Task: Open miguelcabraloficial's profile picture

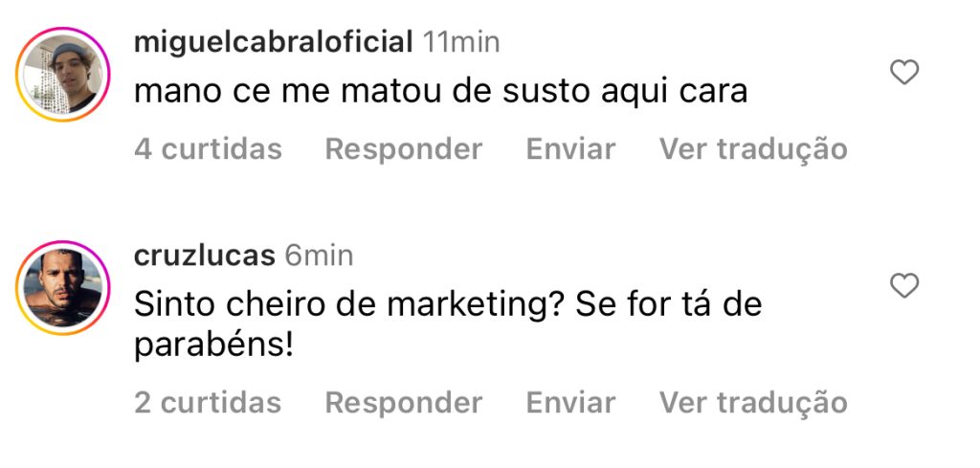Action: click(x=64, y=74)
